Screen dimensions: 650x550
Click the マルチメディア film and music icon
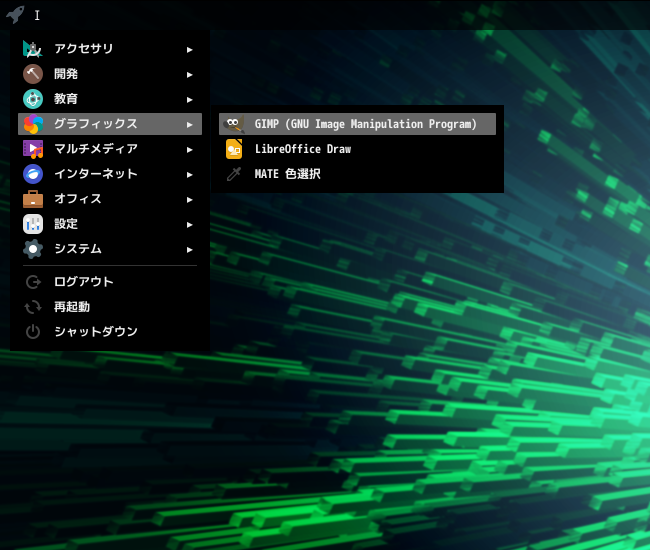tap(33, 149)
